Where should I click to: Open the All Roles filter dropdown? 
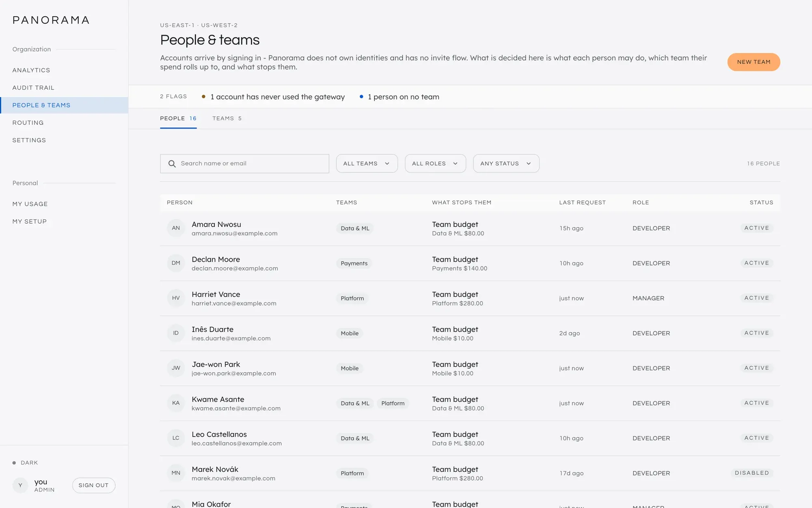pos(435,163)
